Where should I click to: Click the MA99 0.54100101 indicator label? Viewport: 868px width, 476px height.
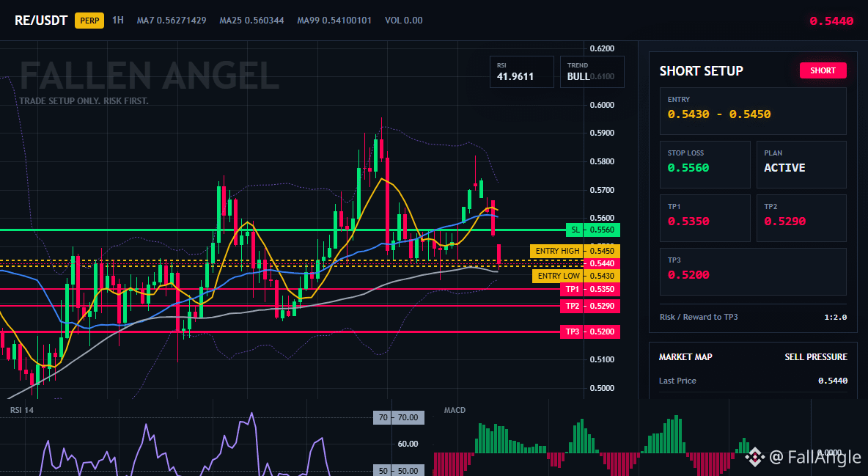click(334, 20)
